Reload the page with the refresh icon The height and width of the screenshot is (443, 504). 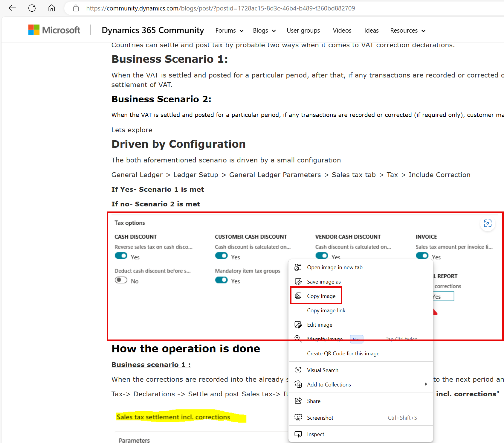[x=32, y=8]
